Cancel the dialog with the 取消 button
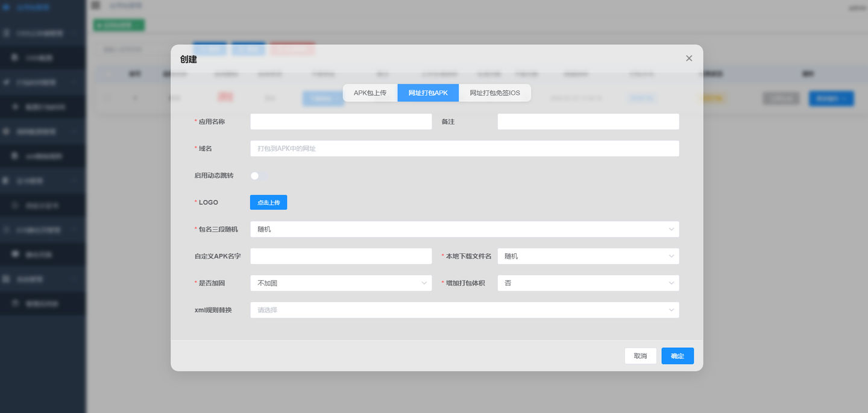Image resolution: width=868 pixels, height=413 pixels. (x=641, y=356)
